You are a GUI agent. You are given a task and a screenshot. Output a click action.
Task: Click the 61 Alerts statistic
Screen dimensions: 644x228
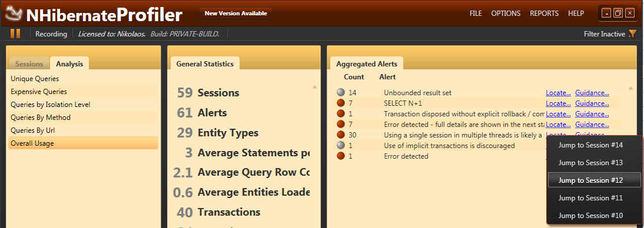coord(202,113)
